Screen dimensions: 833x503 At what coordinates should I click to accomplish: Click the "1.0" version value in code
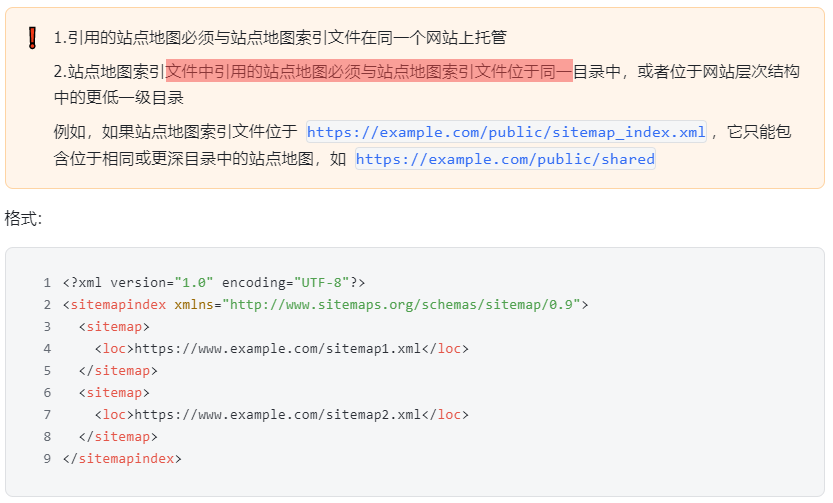click(194, 283)
